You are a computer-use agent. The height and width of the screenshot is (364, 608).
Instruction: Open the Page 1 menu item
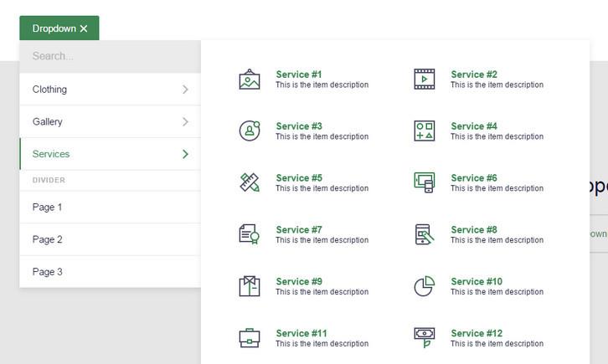110,208
